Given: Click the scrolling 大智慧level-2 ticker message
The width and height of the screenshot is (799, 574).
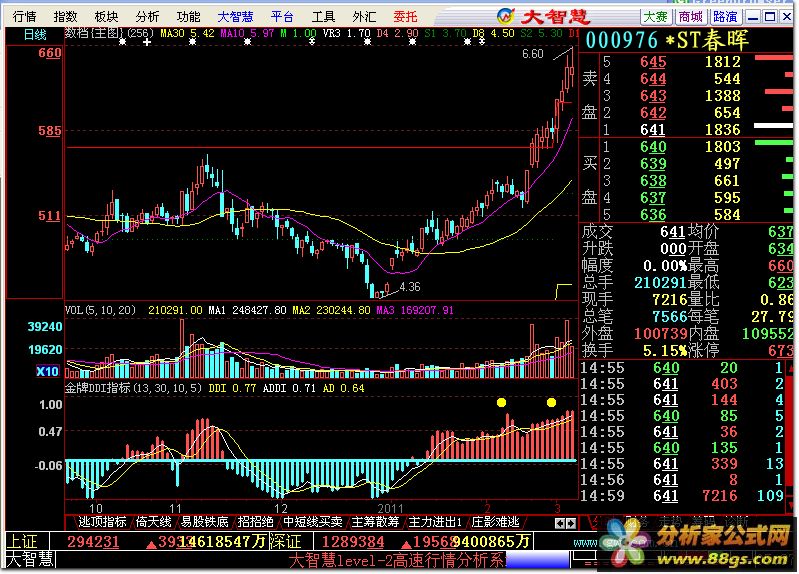Looking at the screenshot, I should click(397, 561).
